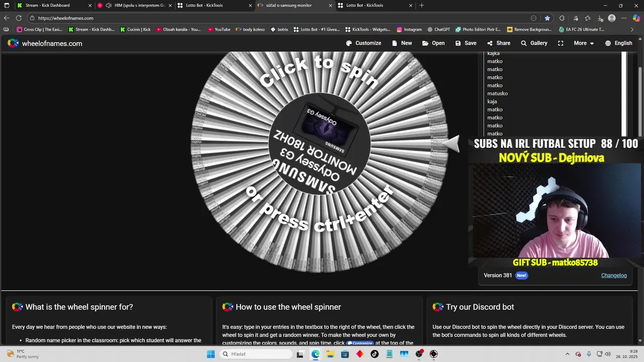Screen dimensions: 644x362
Task: Open browser downloads icon
Action: (600, 18)
